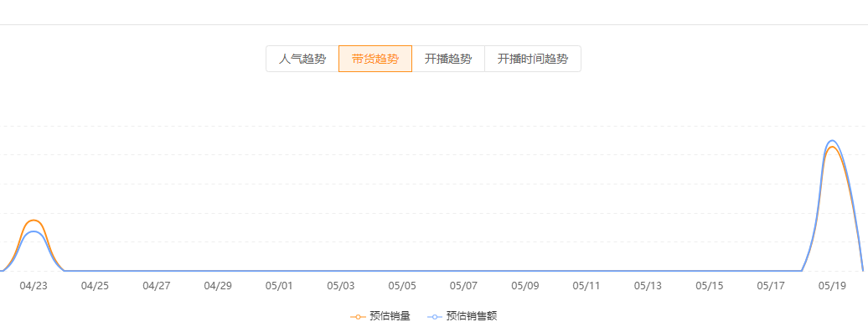Click the flat line above 05/07
The image size is (868, 322).
click(x=463, y=271)
